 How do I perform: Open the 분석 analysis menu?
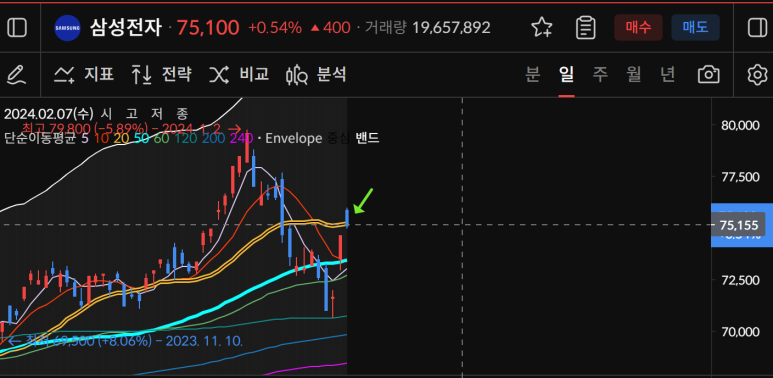click(316, 74)
